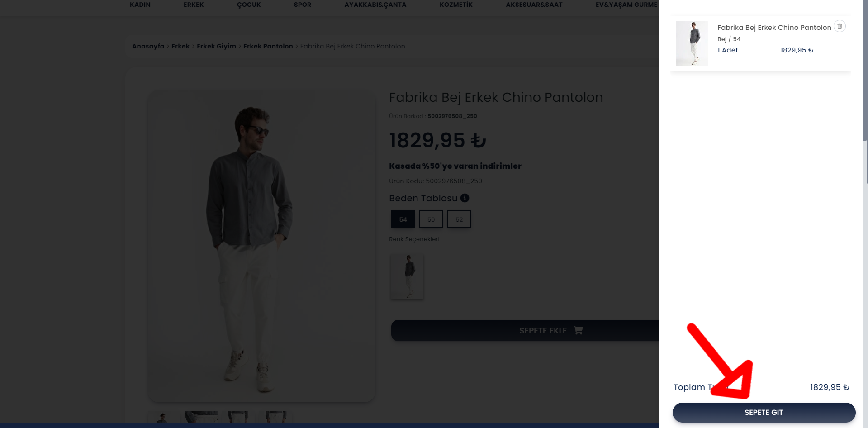
Task: Open AKSESUAR&SAAT menu category
Action: click(x=534, y=5)
